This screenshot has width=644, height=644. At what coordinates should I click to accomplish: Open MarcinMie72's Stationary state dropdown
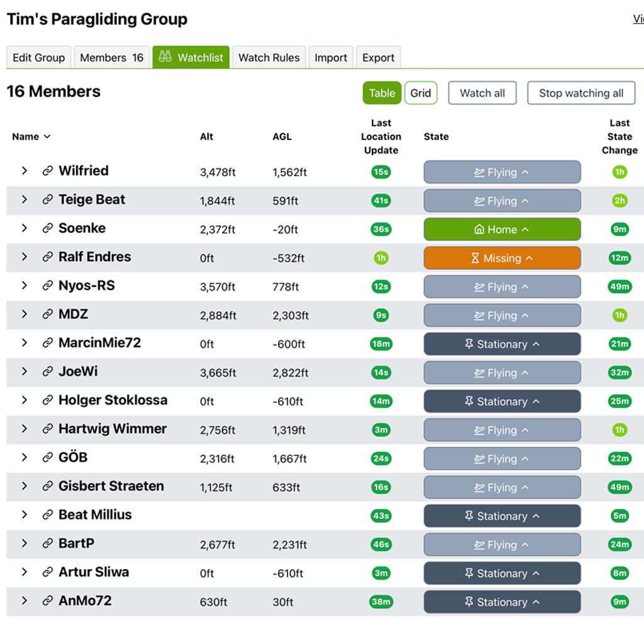point(502,344)
